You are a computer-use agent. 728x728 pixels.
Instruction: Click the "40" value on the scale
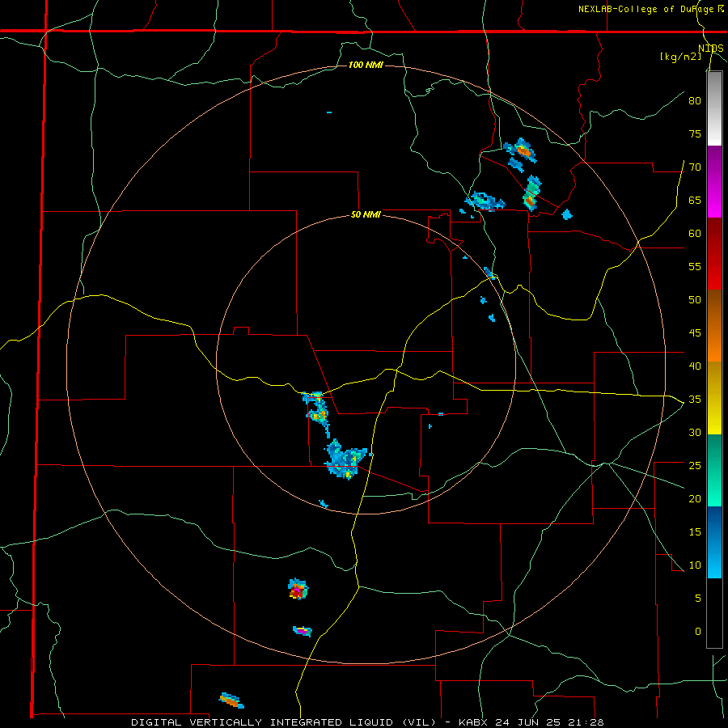(695, 366)
